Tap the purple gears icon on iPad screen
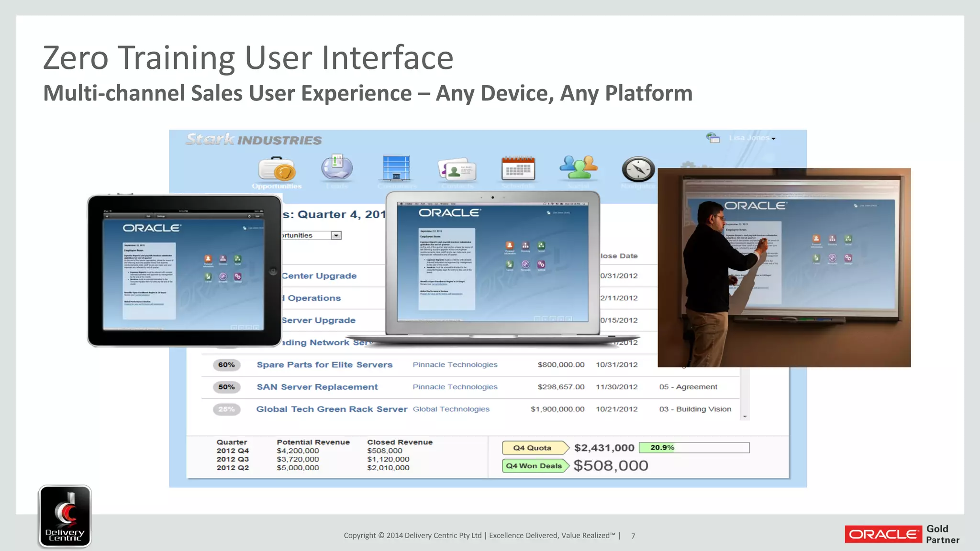 [x=238, y=276]
